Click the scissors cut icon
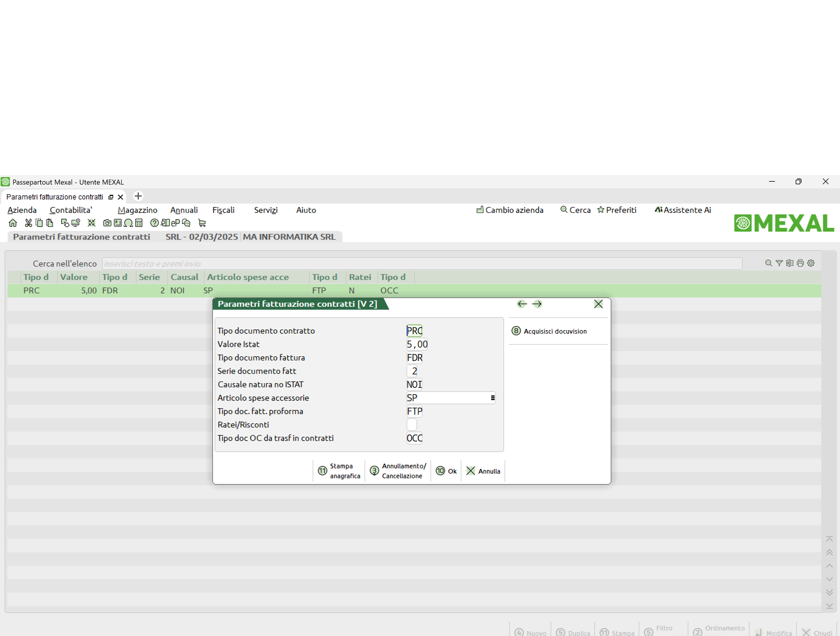 click(x=28, y=223)
